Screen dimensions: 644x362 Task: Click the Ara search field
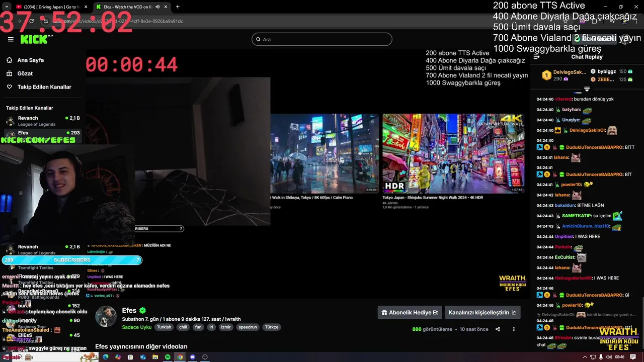(x=322, y=39)
